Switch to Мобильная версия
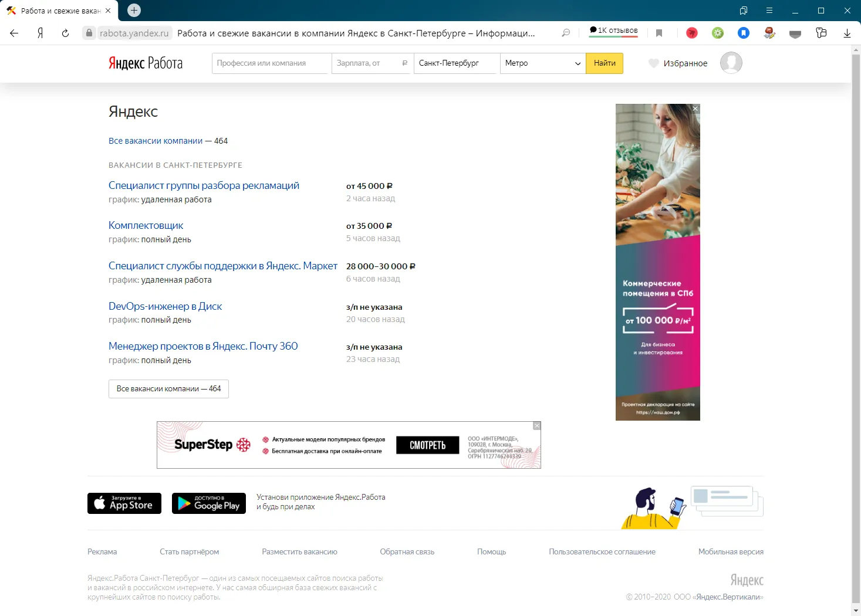861x616 pixels. click(731, 551)
